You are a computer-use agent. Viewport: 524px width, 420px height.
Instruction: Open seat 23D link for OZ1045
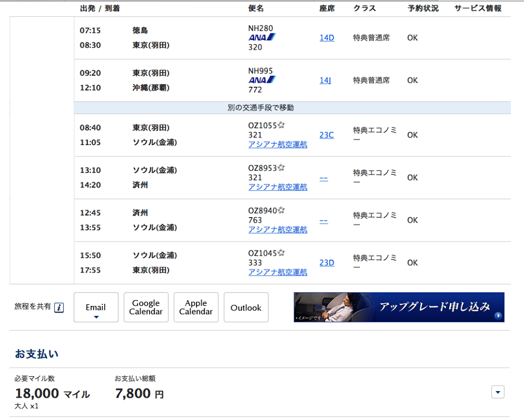coord(327,263)
